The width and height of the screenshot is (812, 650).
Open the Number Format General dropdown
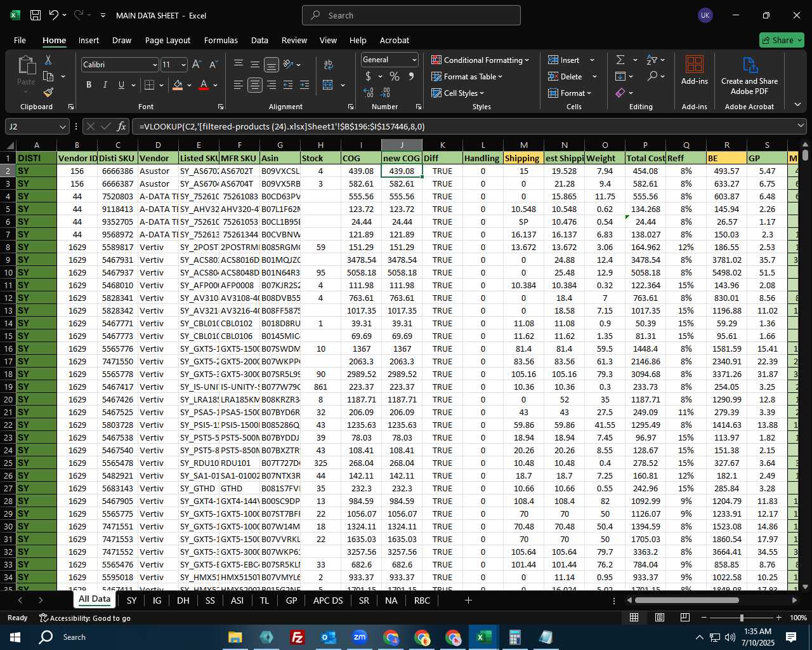pos(414,60)
